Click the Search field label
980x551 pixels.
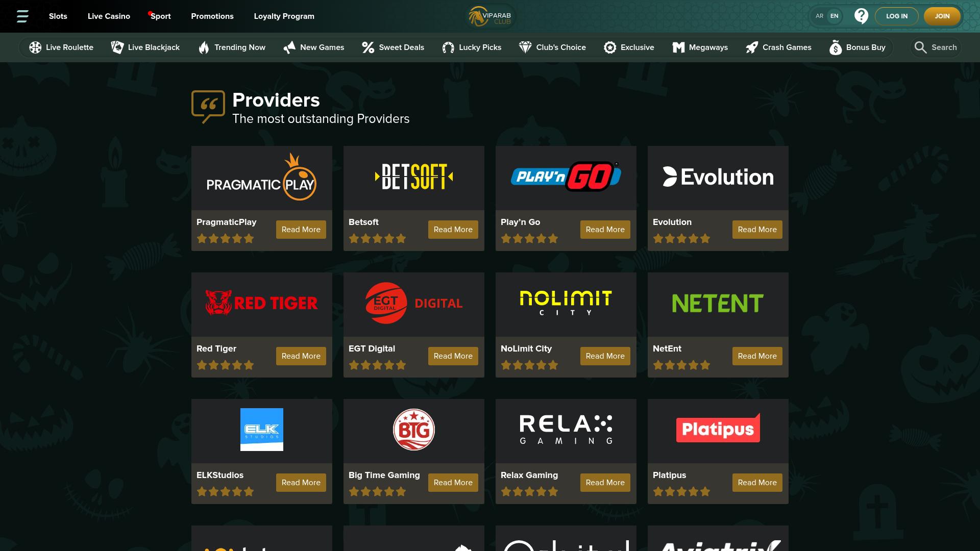(x=944, y=47)
